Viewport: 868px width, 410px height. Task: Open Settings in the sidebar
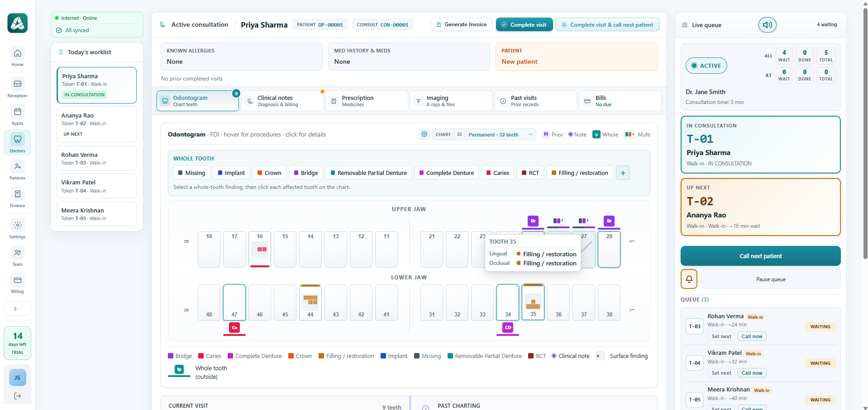coord(17,229)
